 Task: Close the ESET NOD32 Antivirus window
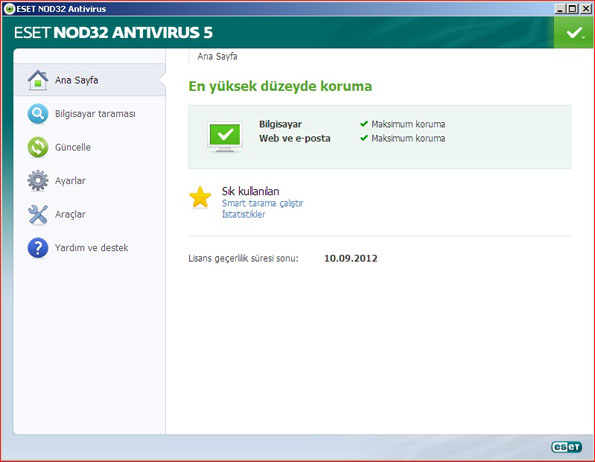coord(586,9)
